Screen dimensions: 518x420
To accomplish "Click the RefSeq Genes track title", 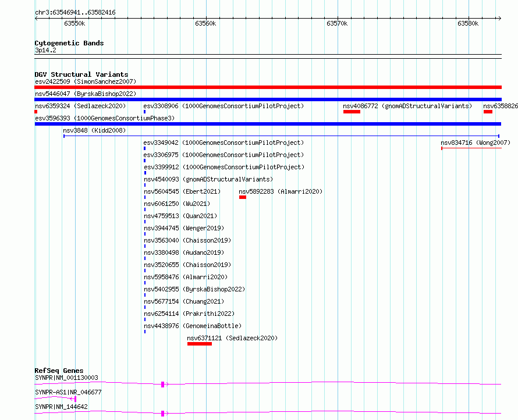I will point(59,371).
